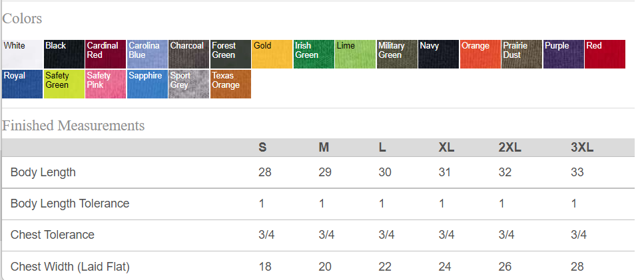Pick the Prairie Dust swatch
Screen dimensions: 644x280
(522, 54)
